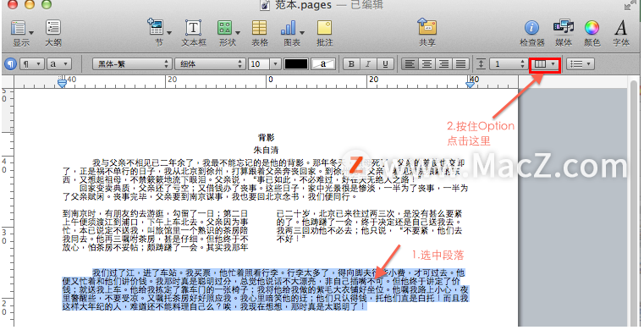The width and height of the screenshot is (644, 330).
Task: Click the highlighted paragraph starting 我们过了江
Action: coord(266,289)
